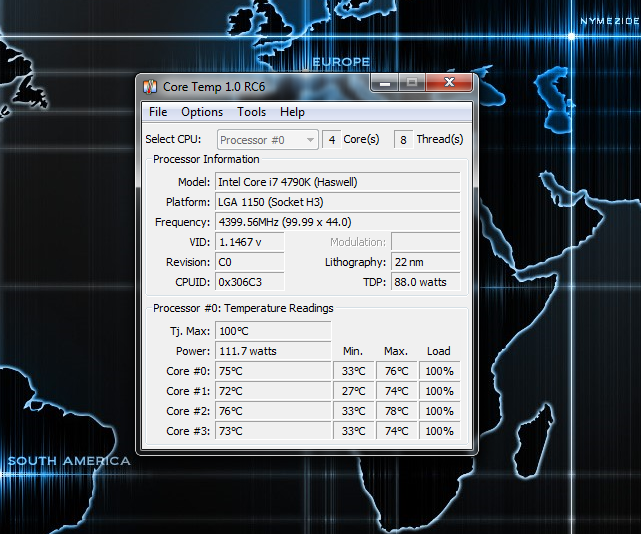641x534 pixels.
Task: Click Core #0 load 100%
Action: pyautogui.click(x=439, y=371)
